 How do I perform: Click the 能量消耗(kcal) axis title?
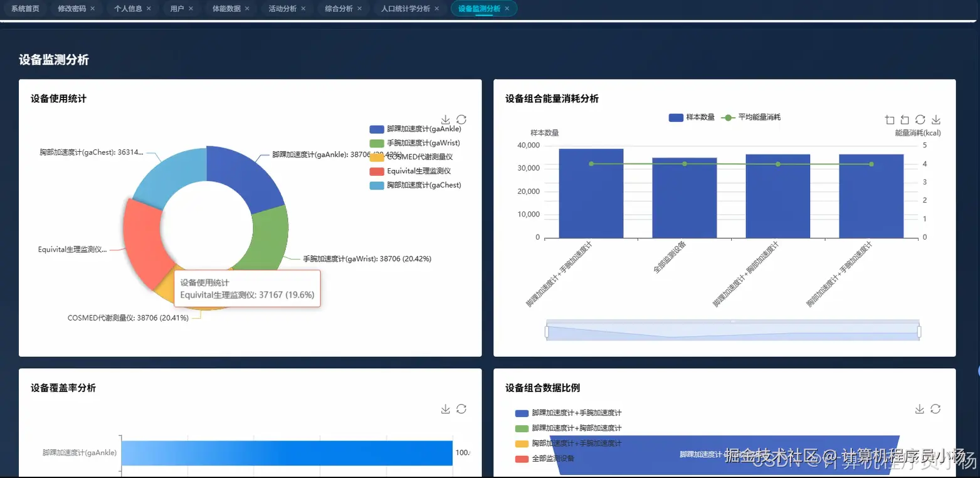918,133
